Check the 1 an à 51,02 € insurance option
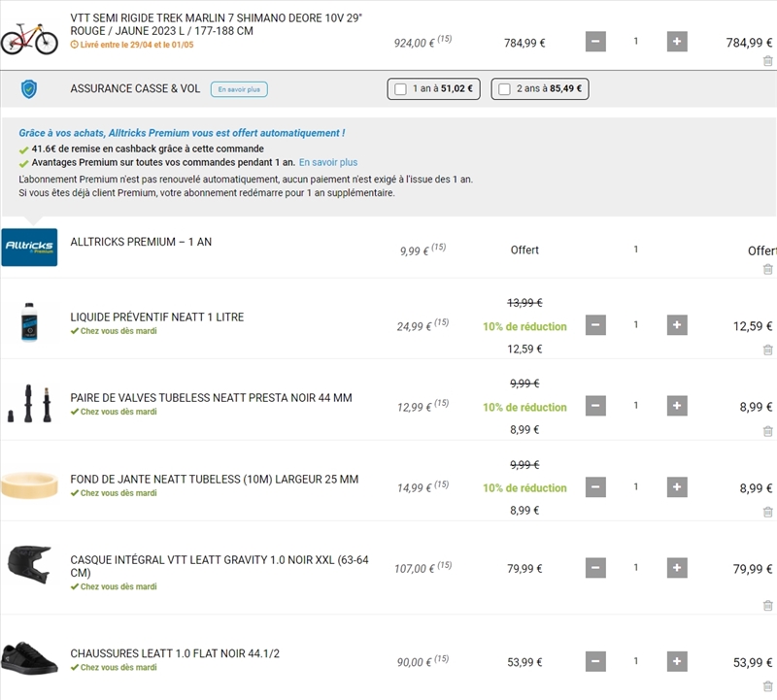Image resolution: width=777 pixels, height=700 pixels. coord(400,89)
